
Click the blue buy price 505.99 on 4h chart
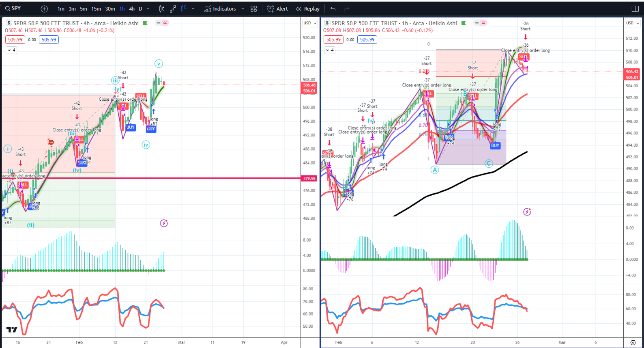point(49,40)
